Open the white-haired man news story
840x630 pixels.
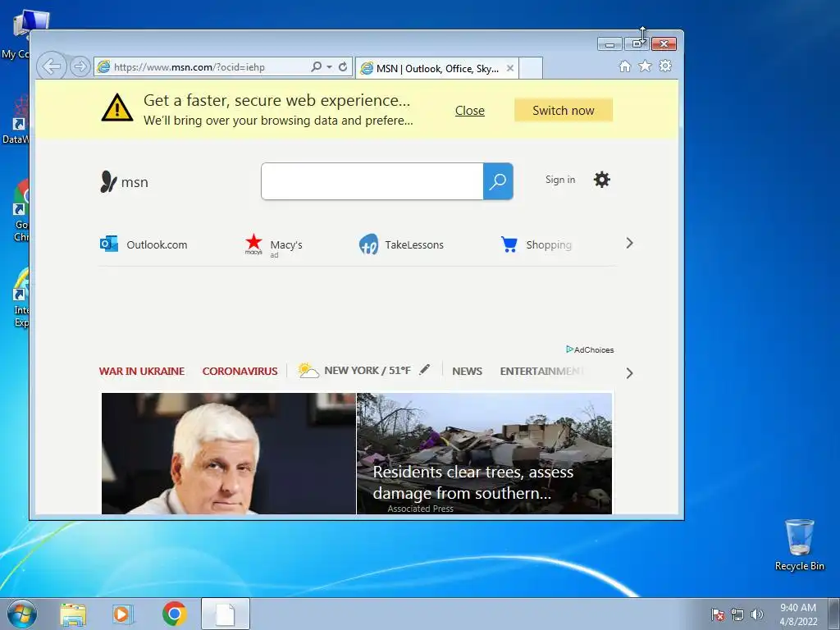tap(229, 453)
